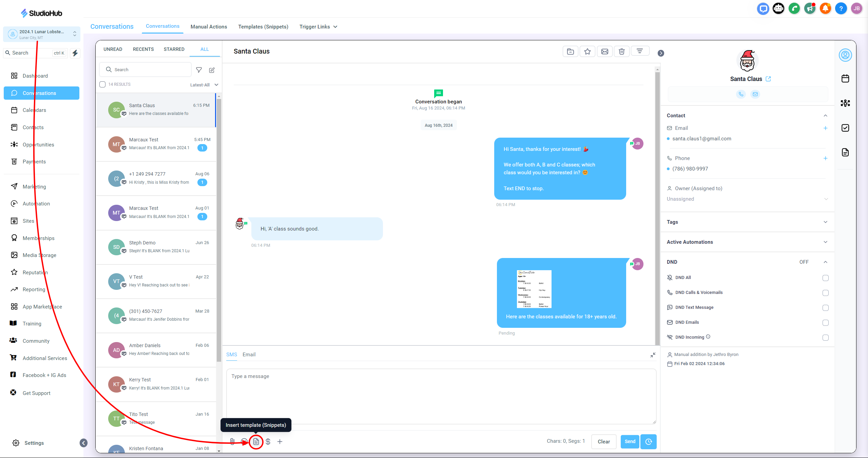The image size is (868, 458).
Task: Click the Clear button
Action: [603, 442]
